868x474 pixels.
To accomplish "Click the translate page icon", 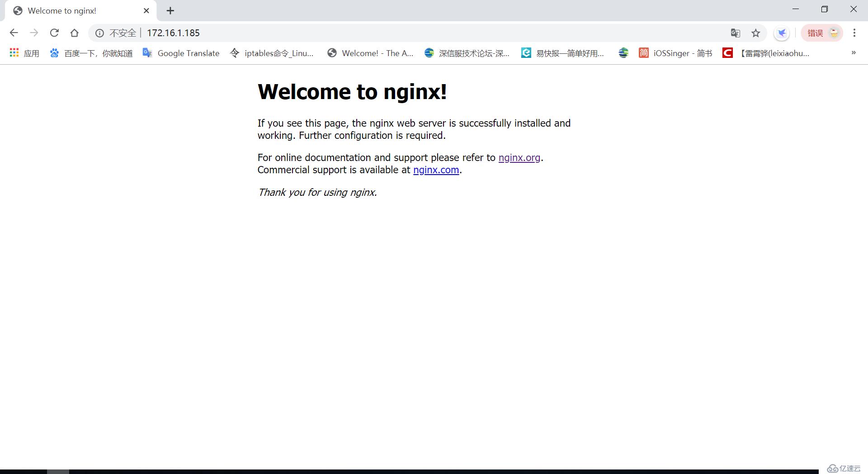I will pos(736,33).
